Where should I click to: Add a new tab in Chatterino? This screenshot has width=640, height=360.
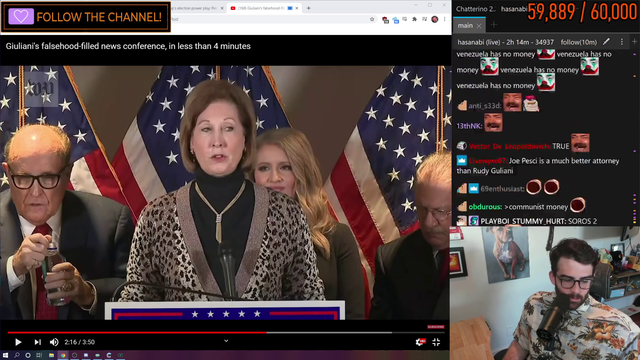pos(494,25)
